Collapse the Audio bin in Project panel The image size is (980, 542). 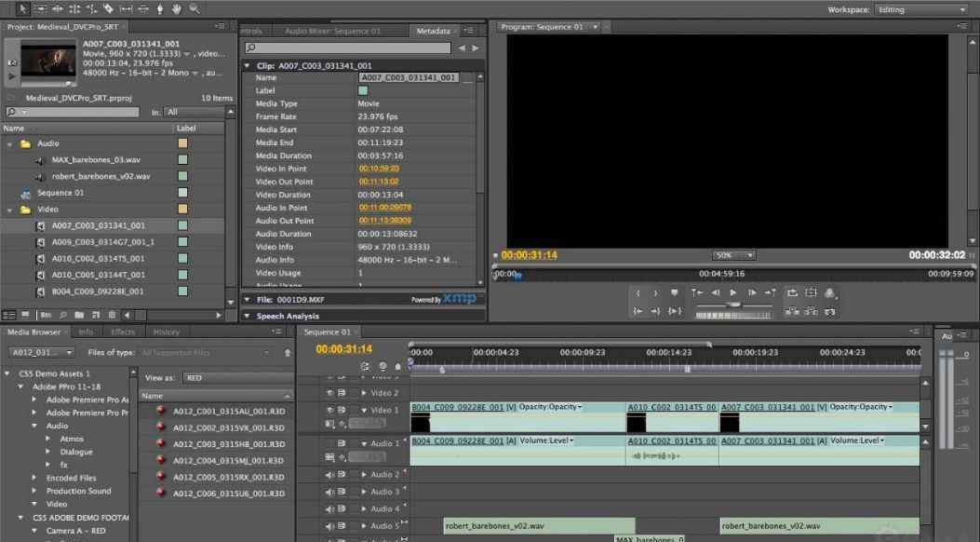point(9,143)
